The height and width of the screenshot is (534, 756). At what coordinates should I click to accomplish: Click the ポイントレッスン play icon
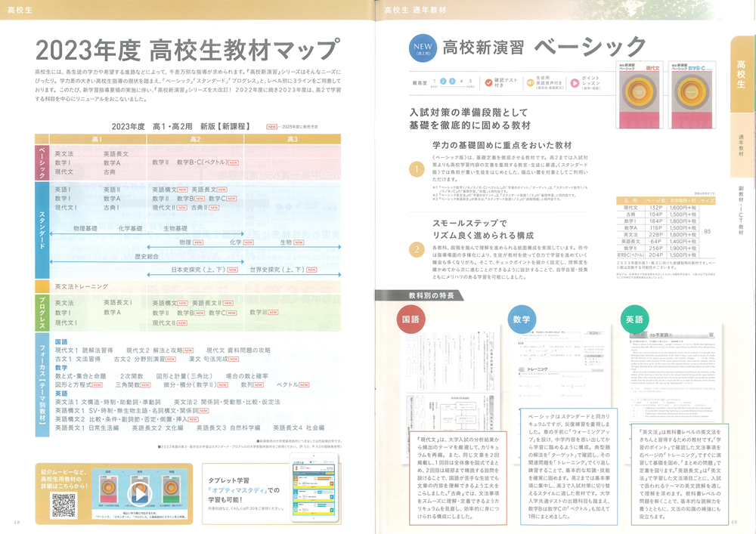tap(575, 83)
